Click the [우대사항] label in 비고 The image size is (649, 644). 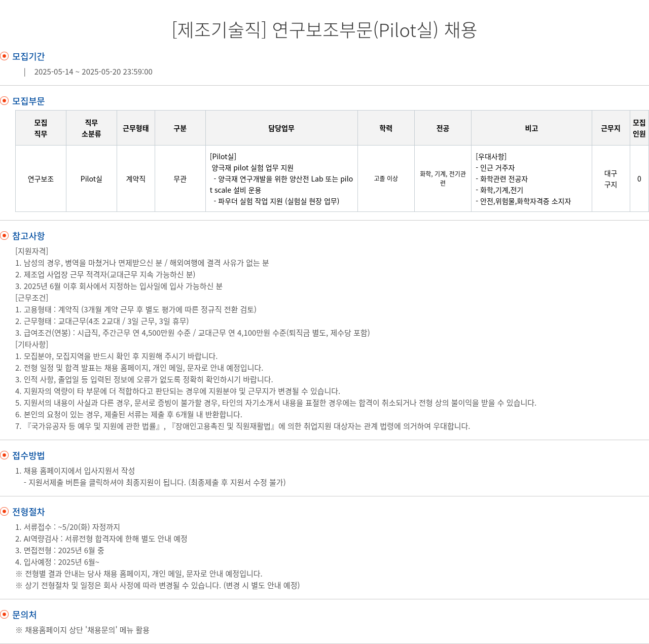click(491, 157)
